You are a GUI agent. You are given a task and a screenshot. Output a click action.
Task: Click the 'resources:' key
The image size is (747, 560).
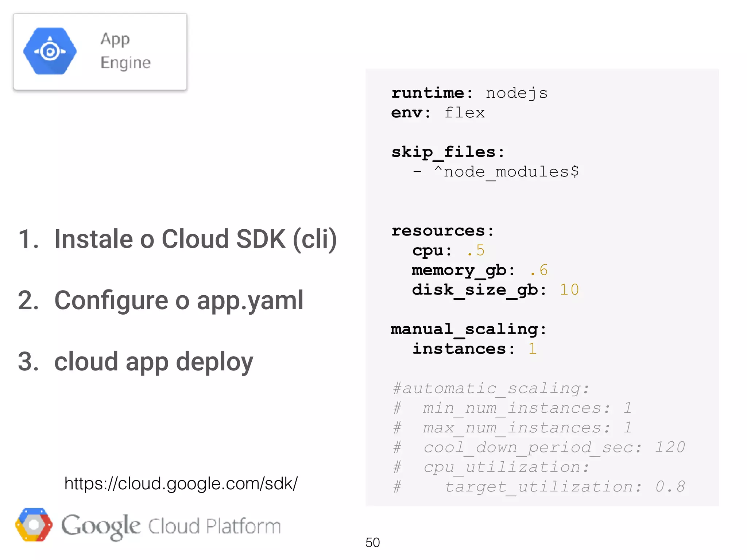coord(443,231)
